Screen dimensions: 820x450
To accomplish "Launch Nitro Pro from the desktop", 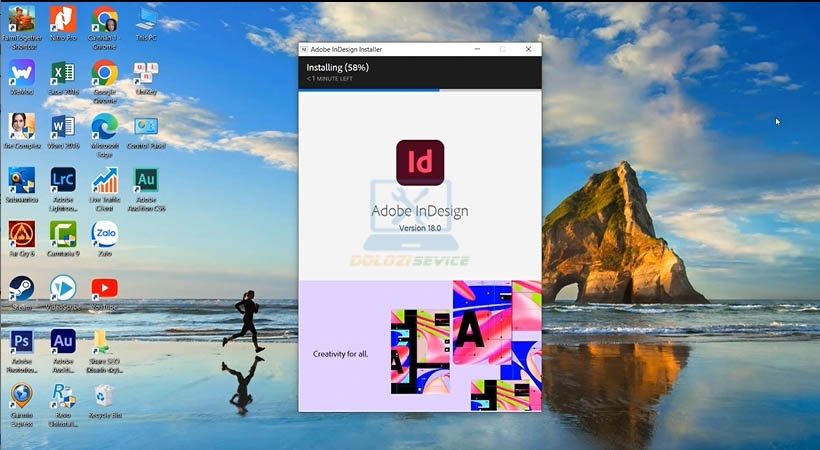I will 63,19.
